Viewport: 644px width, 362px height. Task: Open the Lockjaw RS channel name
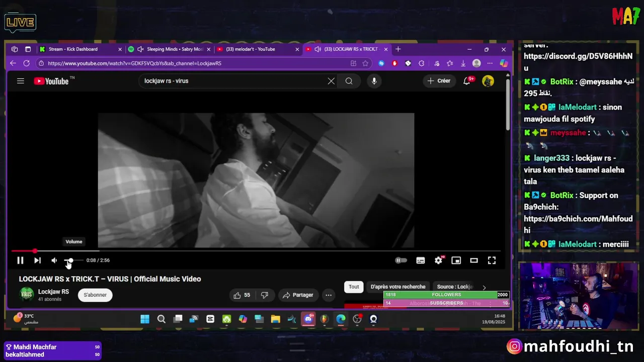[x=53, y=292]
